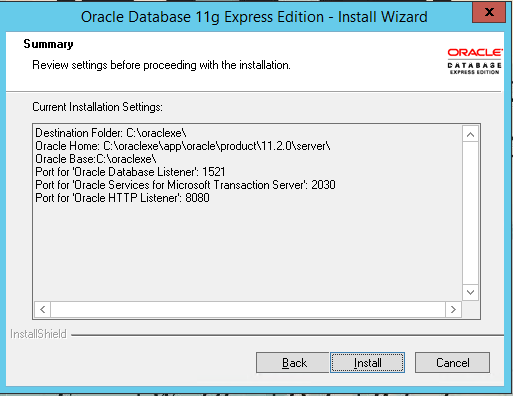The width and height of the screenshot is (513, 396).
Task: Select the Oracle Database Listener port line
Action: 130,172
